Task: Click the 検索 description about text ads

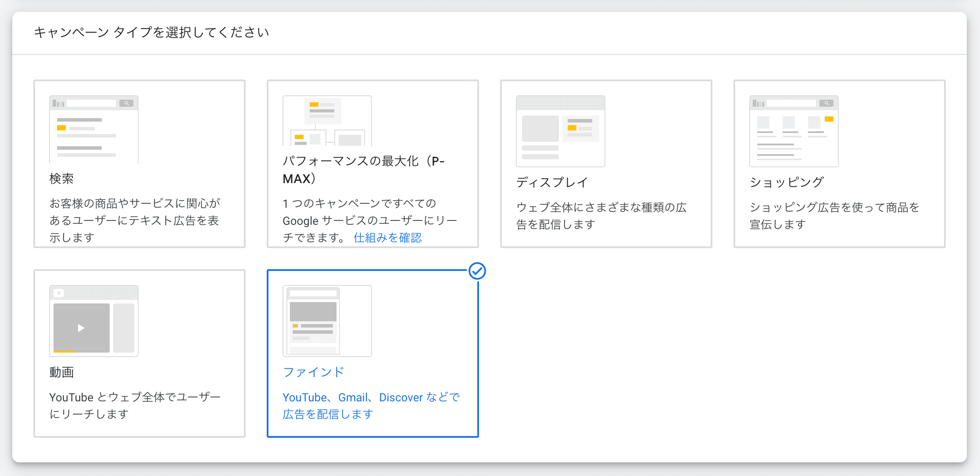Action: point(135,220)
